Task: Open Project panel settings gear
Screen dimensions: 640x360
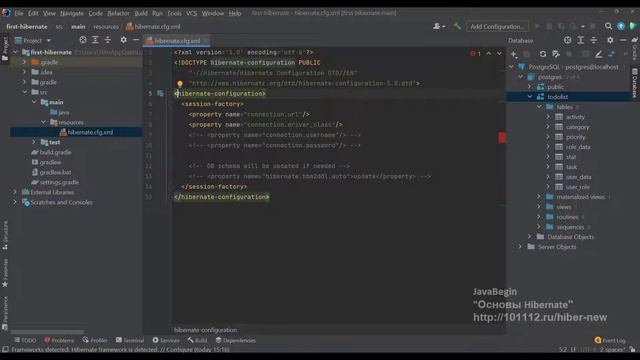Action: (123, 40)
